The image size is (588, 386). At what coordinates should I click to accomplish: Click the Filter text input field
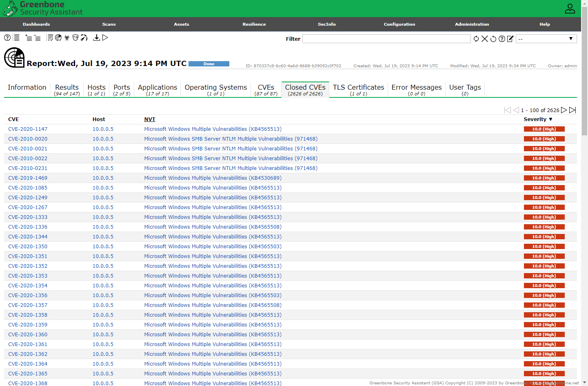pos(386,39)
